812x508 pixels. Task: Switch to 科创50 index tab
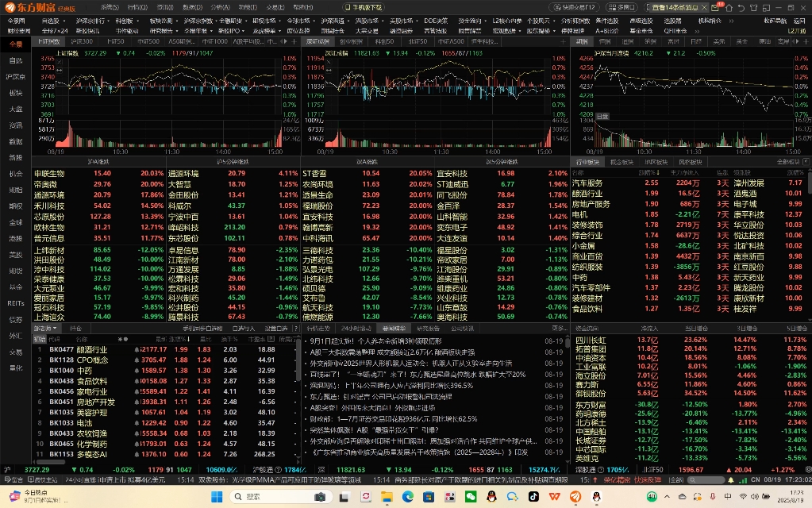click(x=385, y=41)
